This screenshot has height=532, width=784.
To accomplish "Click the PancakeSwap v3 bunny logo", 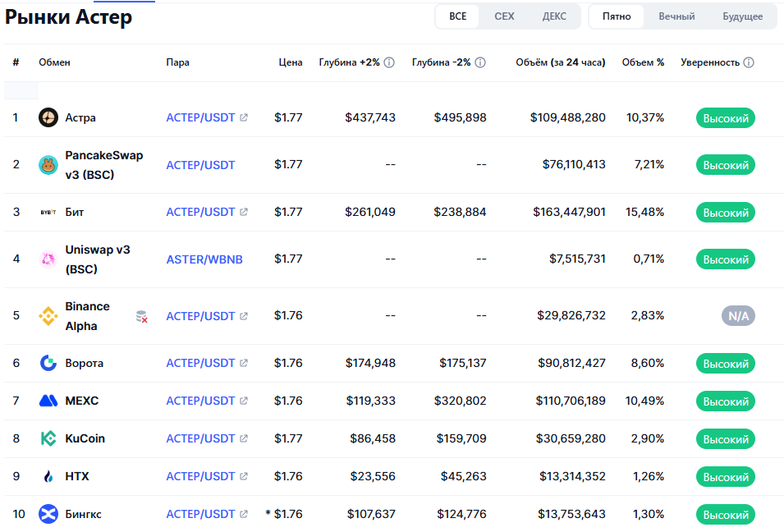I will point(48,165).
